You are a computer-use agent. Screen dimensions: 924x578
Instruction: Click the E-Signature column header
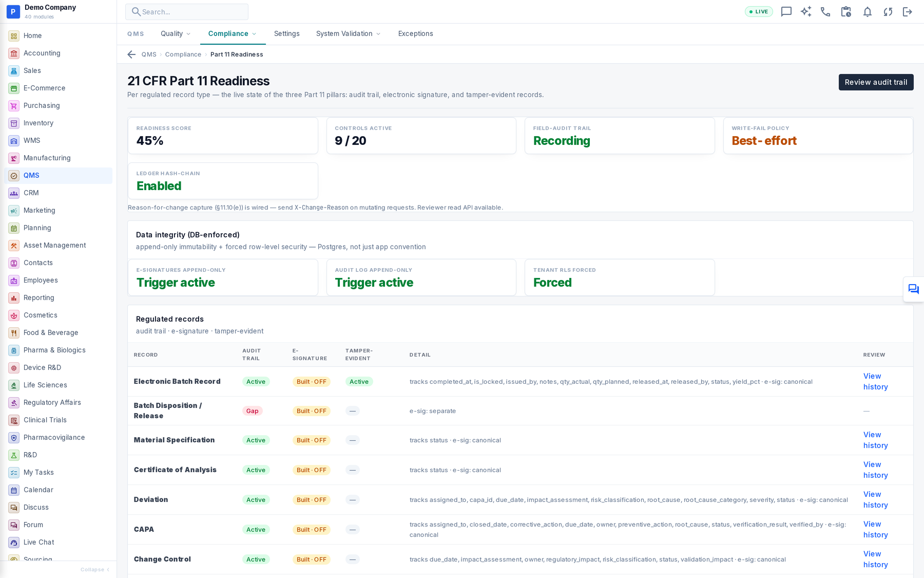[x=310, y=355]
